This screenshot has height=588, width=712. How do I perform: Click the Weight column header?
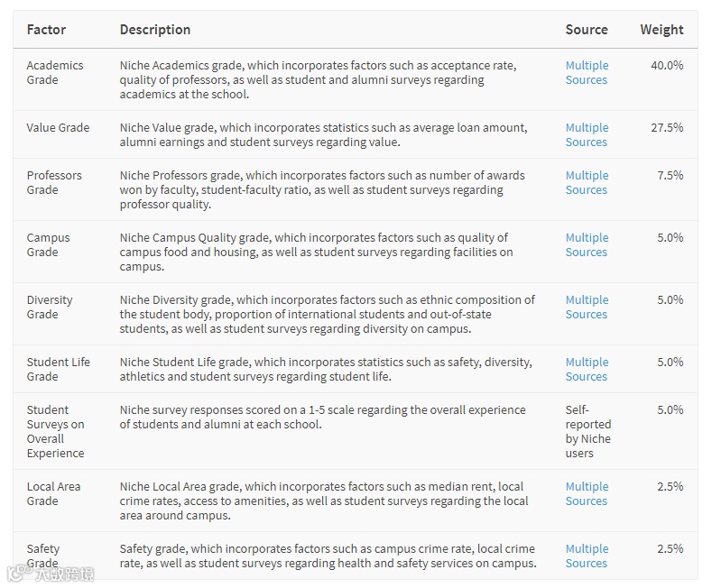pos(661,30)
